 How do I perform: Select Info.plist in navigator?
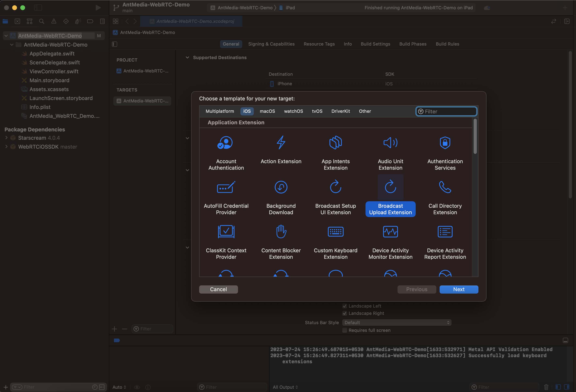click(x=40, y=107)
